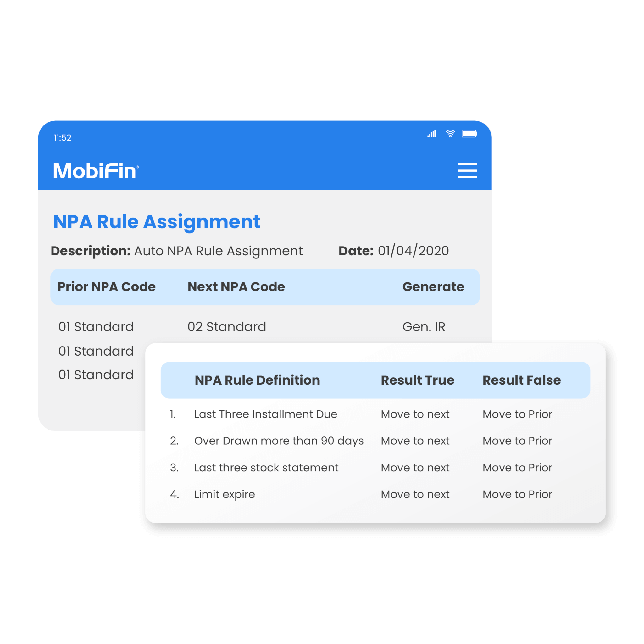The width and height of the screenshot is (644, 644).
Task: Click Move to next for stock statement rule
Action: [415, 468]
